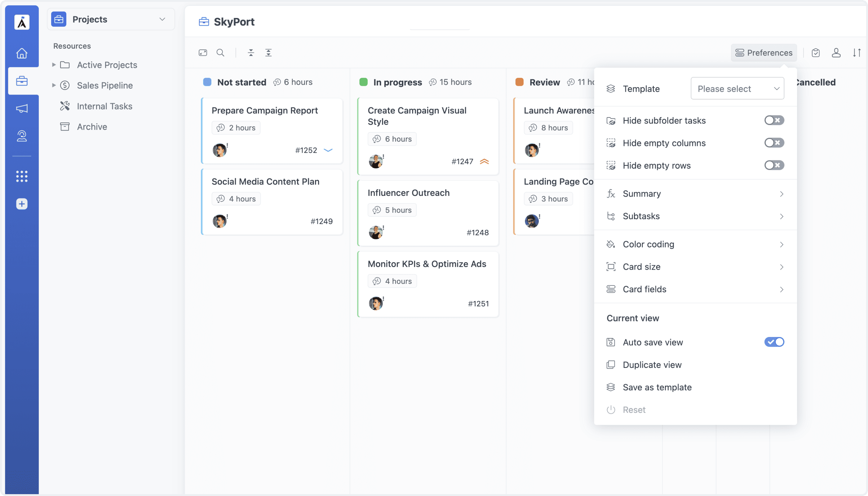Expand the Active Projects tree item

click(54, 65)
